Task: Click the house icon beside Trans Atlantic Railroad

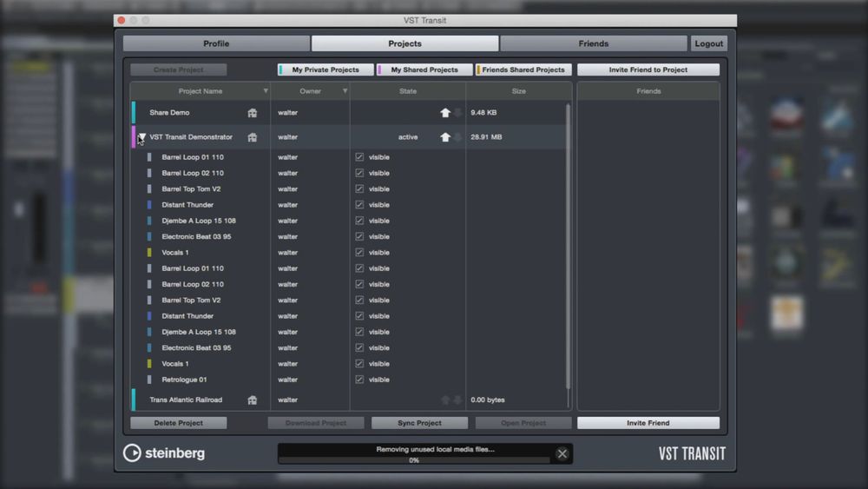Action: point(253,400)
